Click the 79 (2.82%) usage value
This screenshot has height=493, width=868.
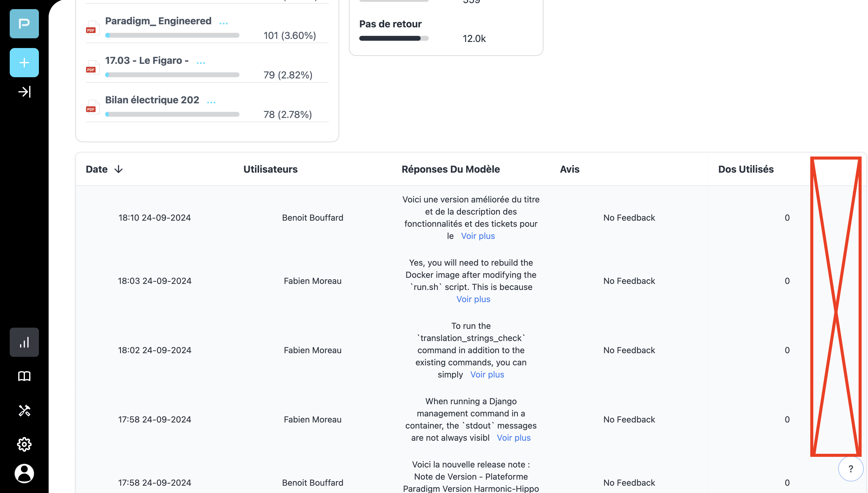(x=288, y=75)
